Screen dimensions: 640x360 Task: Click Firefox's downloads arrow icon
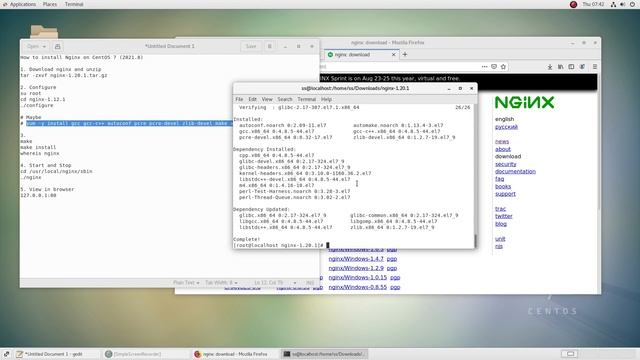[550, 67]
